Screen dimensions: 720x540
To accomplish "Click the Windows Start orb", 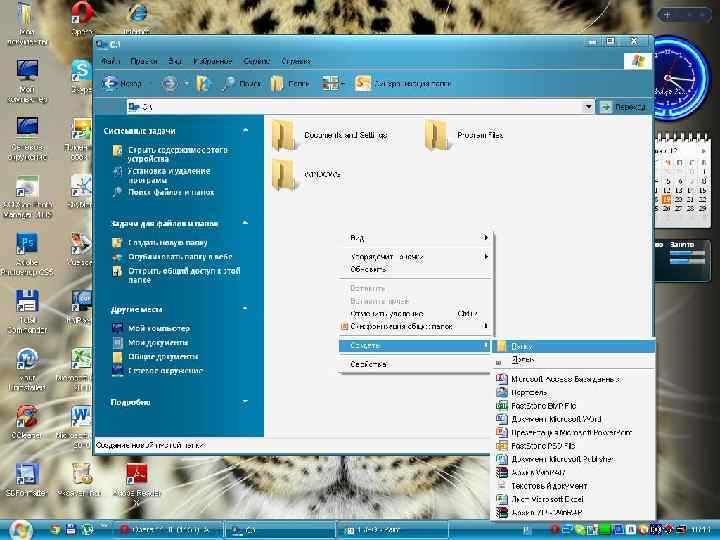I will (19, 530).
